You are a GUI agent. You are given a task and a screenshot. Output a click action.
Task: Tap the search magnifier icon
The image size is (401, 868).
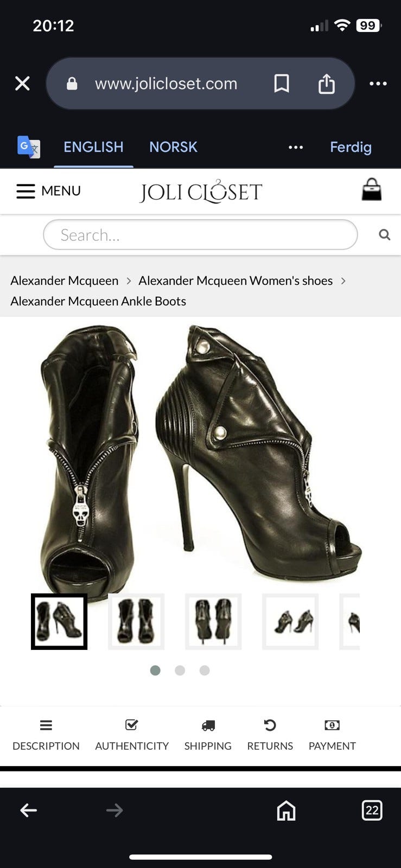click(x=384, y=234)
